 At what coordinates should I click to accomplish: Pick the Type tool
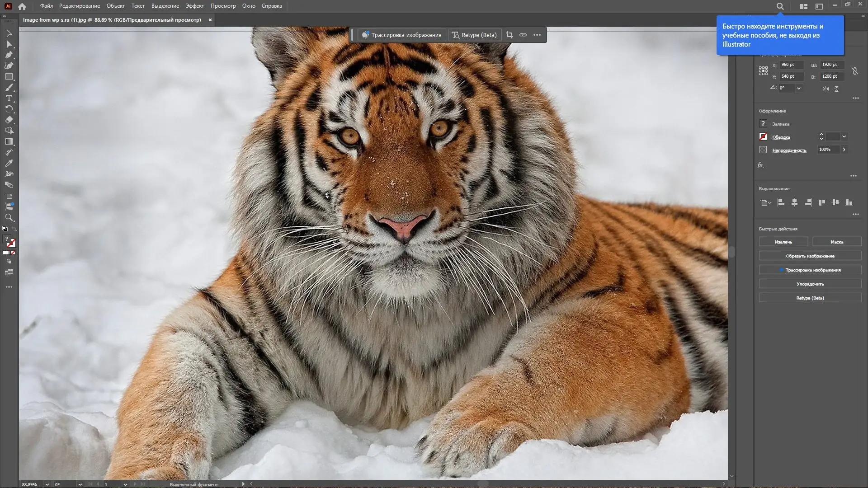point(9,98)
